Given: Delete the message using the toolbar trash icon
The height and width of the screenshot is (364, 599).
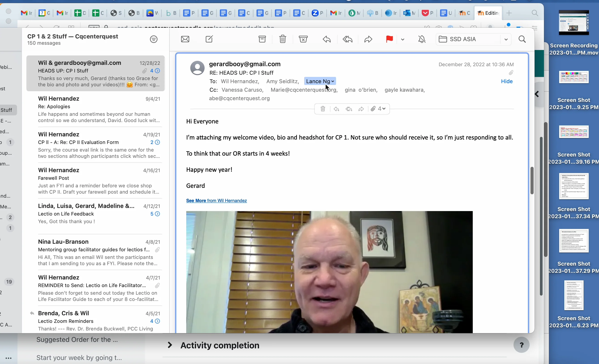Looking at the screenshot, I should click(x=282, y=39).
